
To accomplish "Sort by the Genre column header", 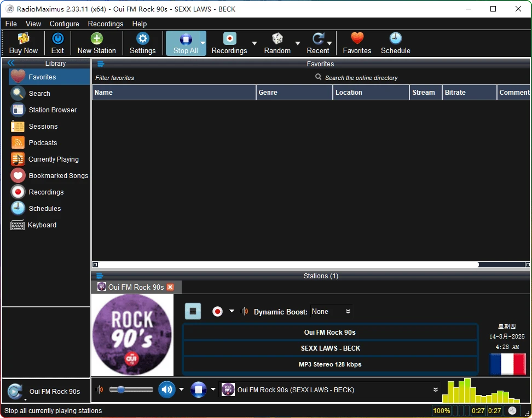I will pos(294,93).
